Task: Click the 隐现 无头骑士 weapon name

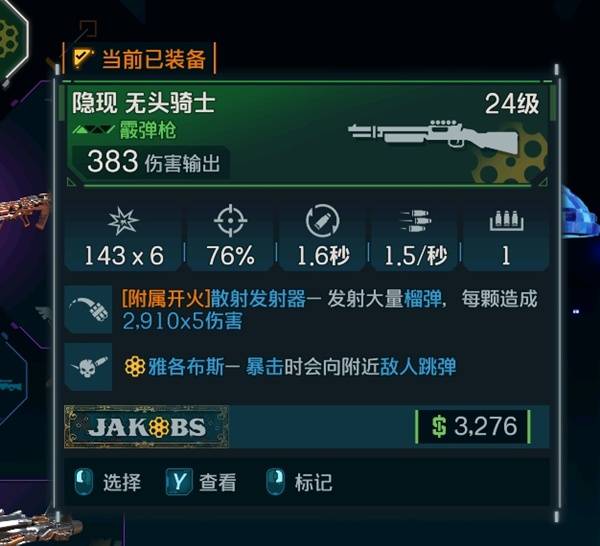Action: point(143,103)
